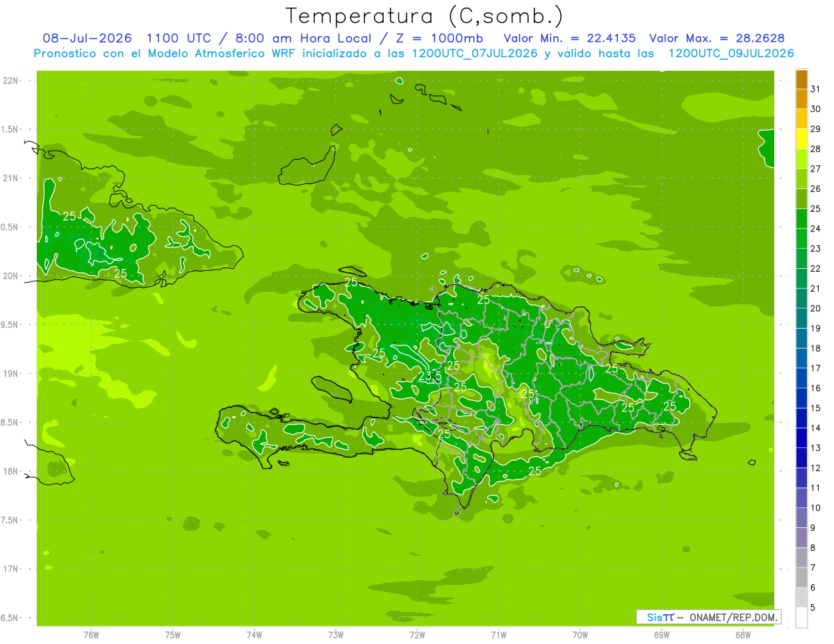Click the legend value 28
834x644 pixels.
pos(816,149)
